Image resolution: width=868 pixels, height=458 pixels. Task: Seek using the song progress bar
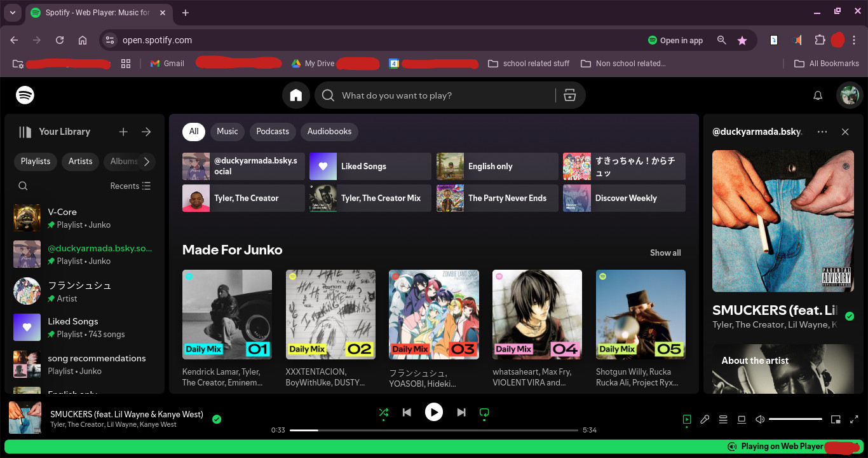click(434, 431)
